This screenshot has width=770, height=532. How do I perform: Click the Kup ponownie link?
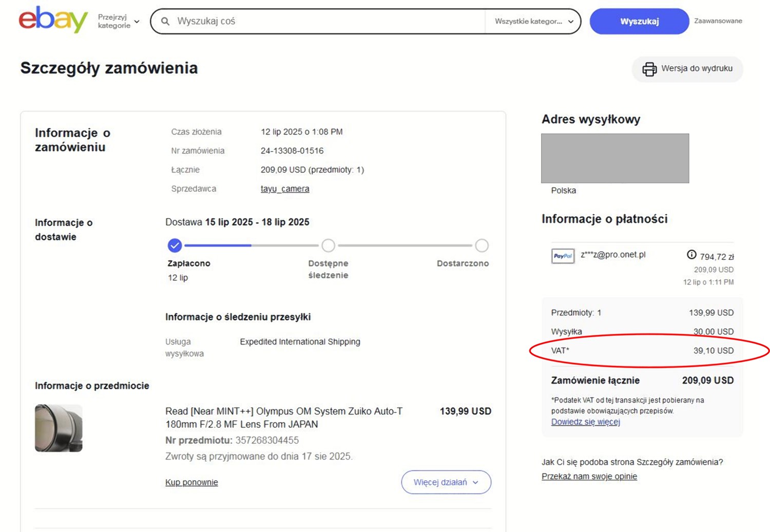[x=191, y=482]
